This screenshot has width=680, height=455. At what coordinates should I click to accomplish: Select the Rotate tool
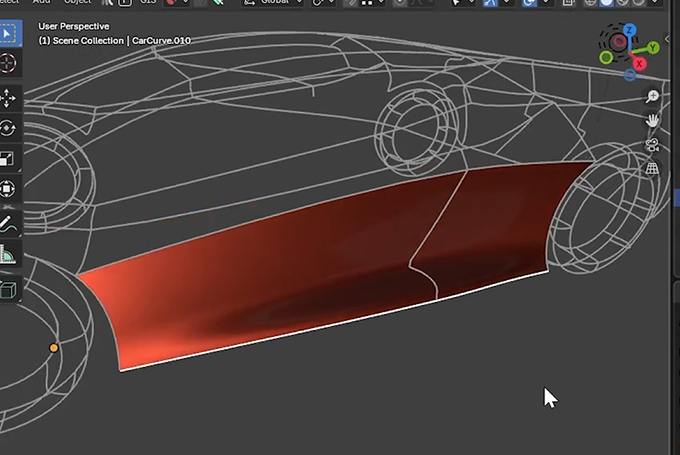7,128
